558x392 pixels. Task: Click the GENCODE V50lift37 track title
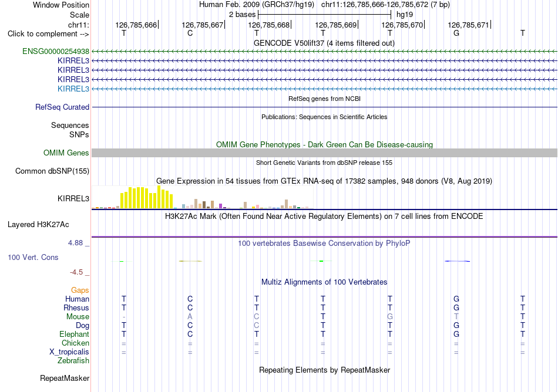pos(324,43)
